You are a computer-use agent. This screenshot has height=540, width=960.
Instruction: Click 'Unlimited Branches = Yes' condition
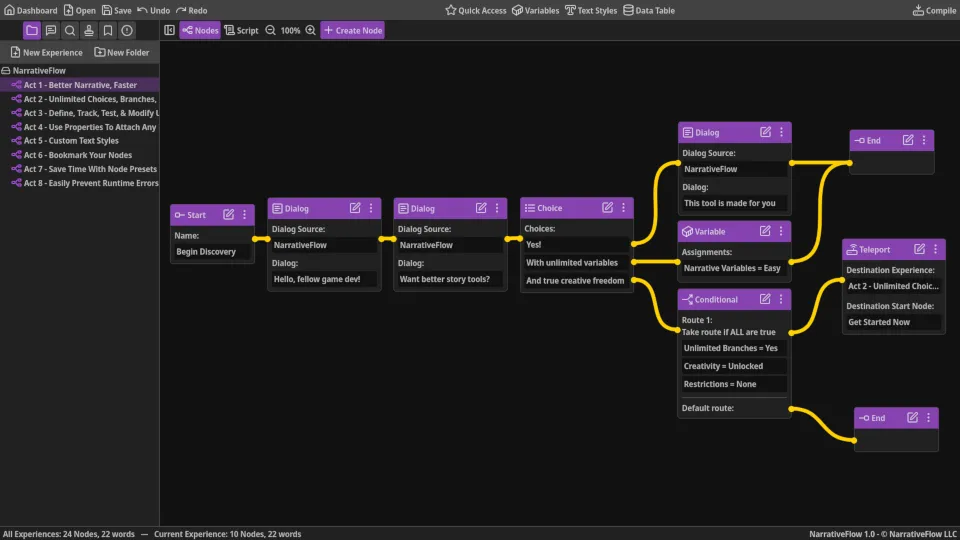click(733, 348)
